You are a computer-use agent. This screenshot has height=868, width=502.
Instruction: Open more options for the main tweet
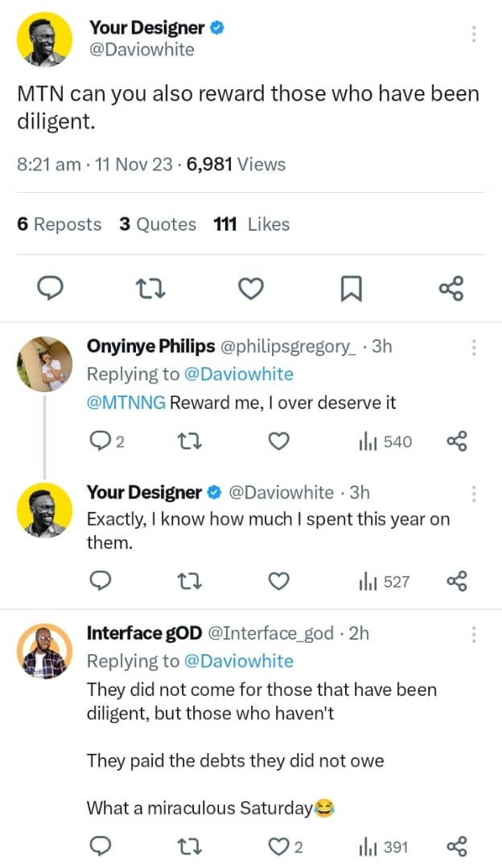(474, 35)
